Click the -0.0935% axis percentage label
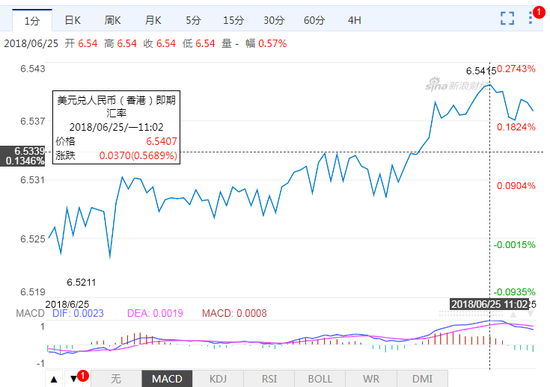 pyautogui.click(x=515, y=292)
